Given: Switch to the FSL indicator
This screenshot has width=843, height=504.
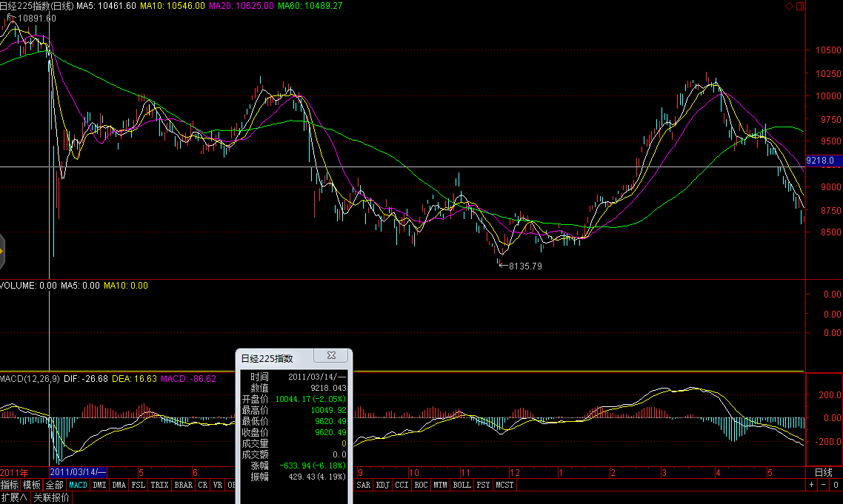Looking at the screenshot, I should pos(139,485).
